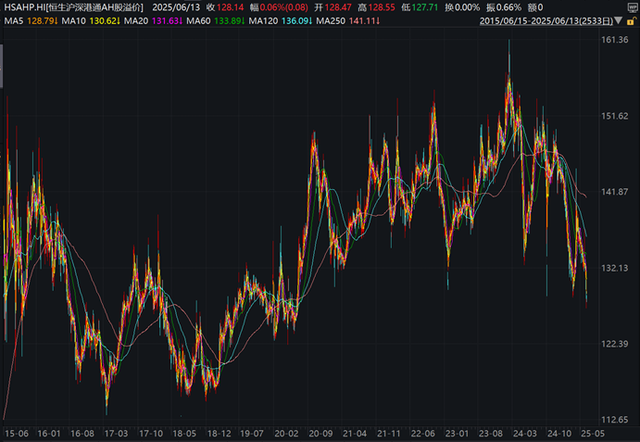
Task: Click the 16-01 time axis label
Action: [x=49, y=433]
